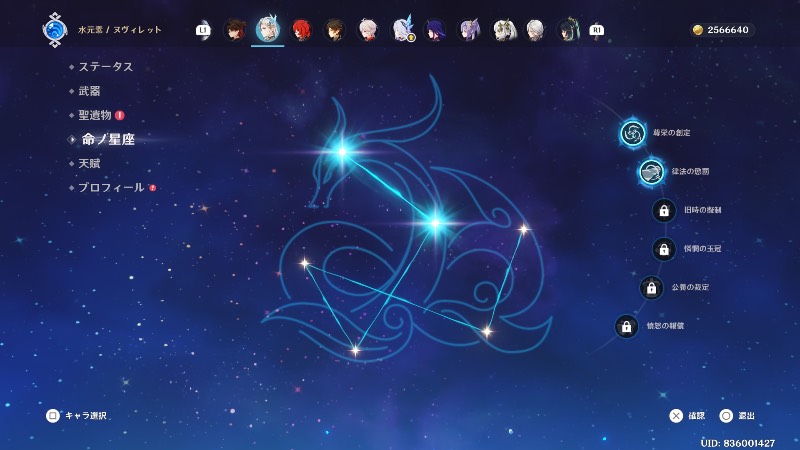800x450 pixels.
Task: Select the lilac-haired Keqing portrait
Action: 469,30
